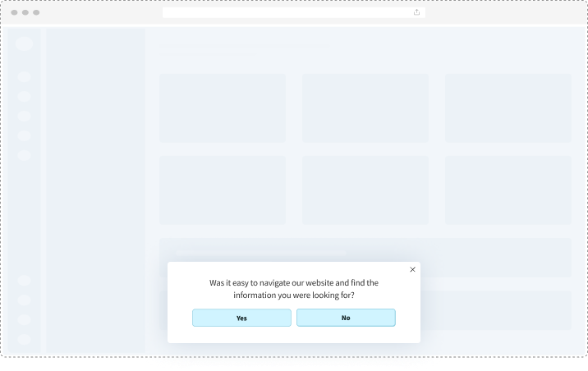This screenshot has height=371, width=588.
Task: Focus the browser address bar
Action: [287, 12]
